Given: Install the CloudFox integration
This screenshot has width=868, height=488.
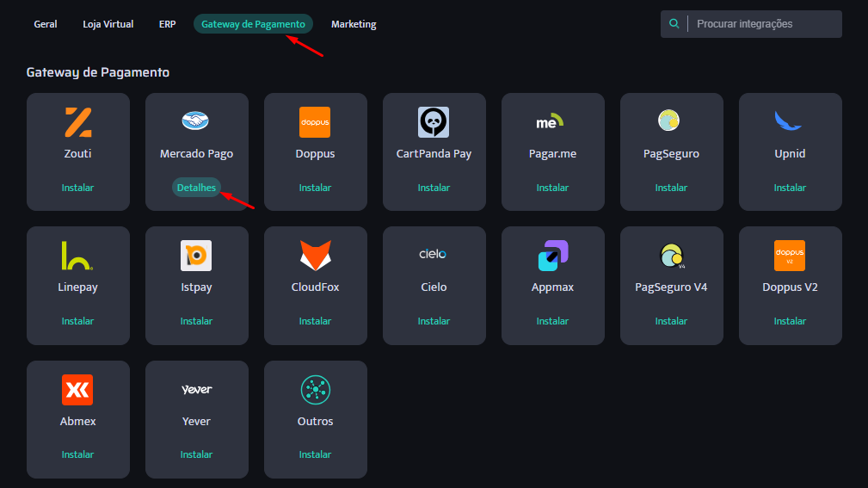Looking at the screenshot, I should pyautogui.click(x=315, y=321).
